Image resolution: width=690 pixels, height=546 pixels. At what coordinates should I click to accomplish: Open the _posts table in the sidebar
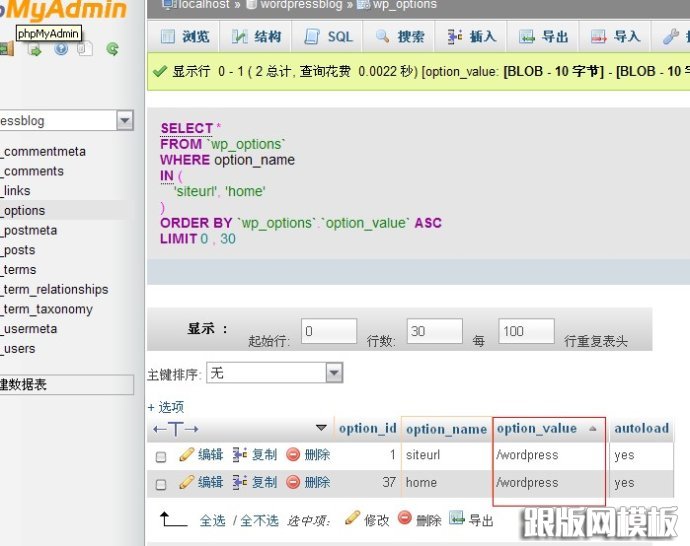[18, 250]
